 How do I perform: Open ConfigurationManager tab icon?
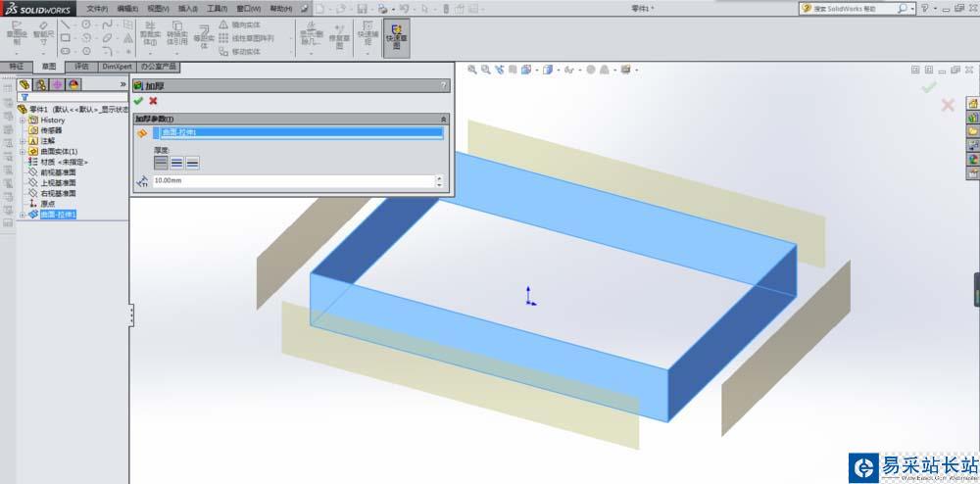(x=57, y=84)
